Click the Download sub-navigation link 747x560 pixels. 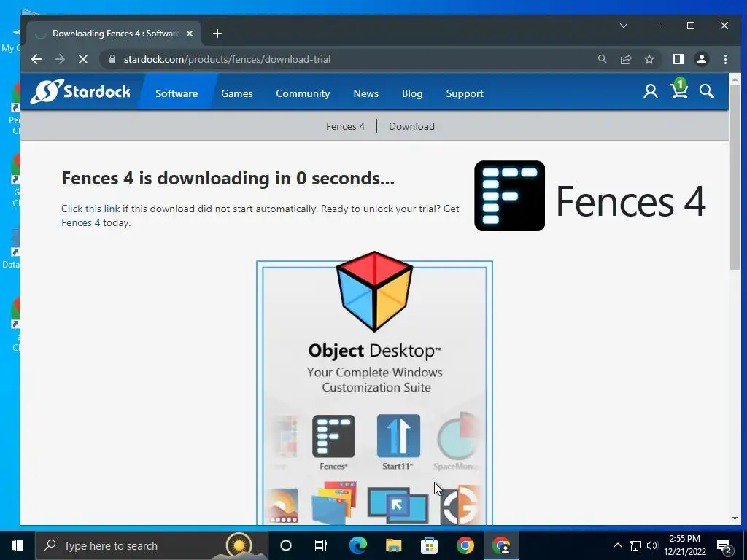click(x=411, y=126)
